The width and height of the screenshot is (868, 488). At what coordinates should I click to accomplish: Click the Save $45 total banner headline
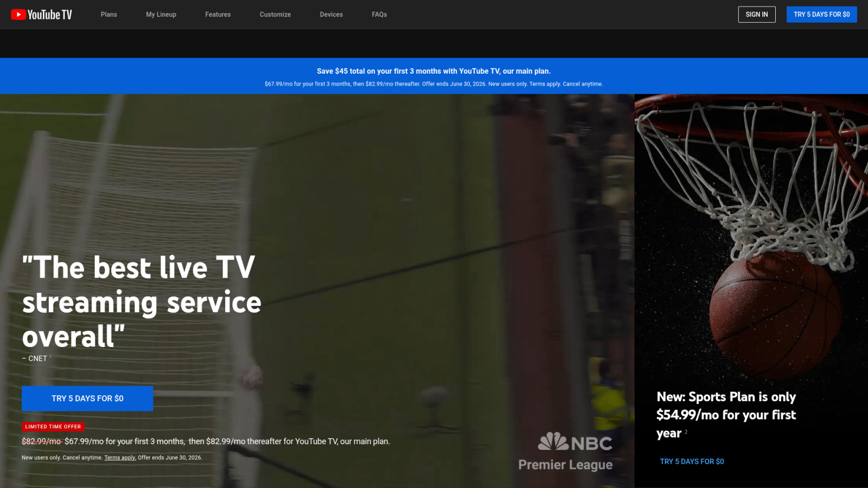(x=433, y=71)
